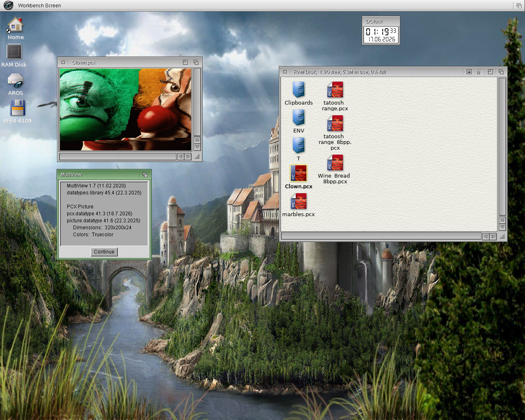Click the RAM Disk window depth gadget
Viewport: 525px width, 420px height.
(501, 72)
